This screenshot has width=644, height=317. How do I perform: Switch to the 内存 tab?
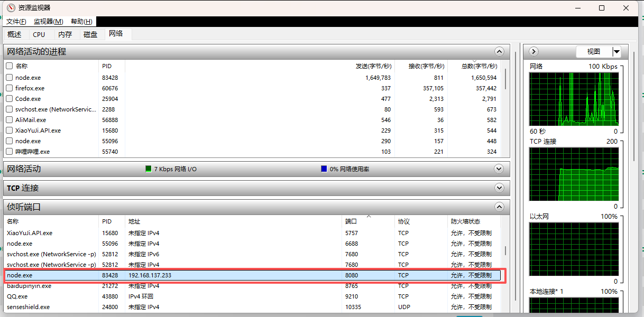pos(65,34)
